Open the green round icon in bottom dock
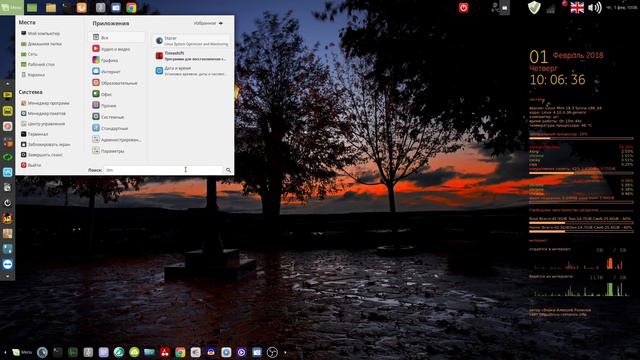Image resolution: width=640 pixels, height=360 pixels. tap(134, 352)
